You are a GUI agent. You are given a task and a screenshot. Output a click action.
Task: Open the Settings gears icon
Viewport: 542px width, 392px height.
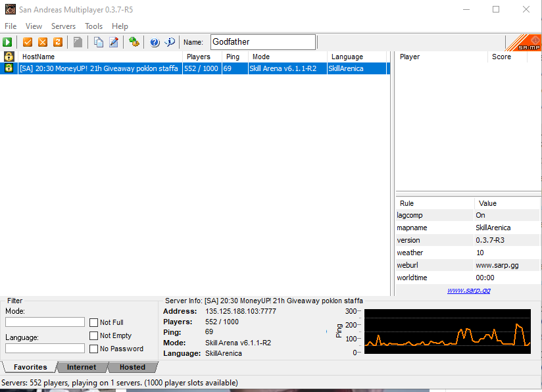click(x=134, y=42)
